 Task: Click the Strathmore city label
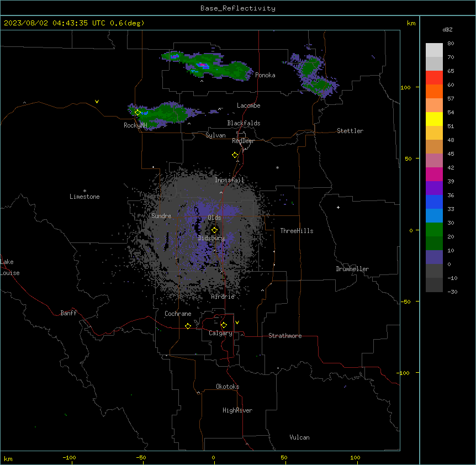click(285, 336)
